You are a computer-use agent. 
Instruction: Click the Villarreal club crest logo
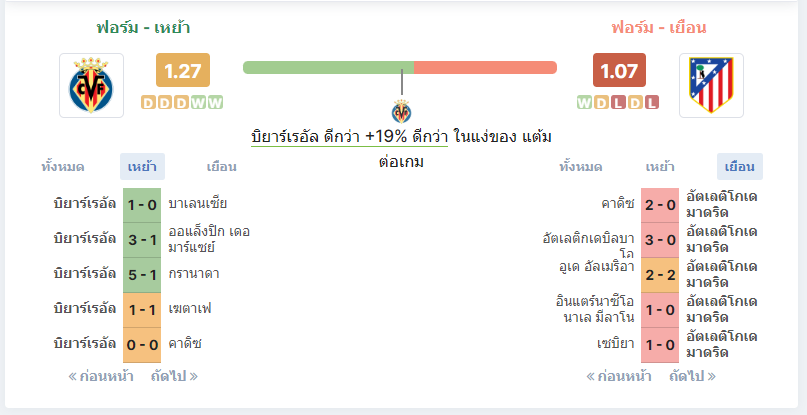91,85
